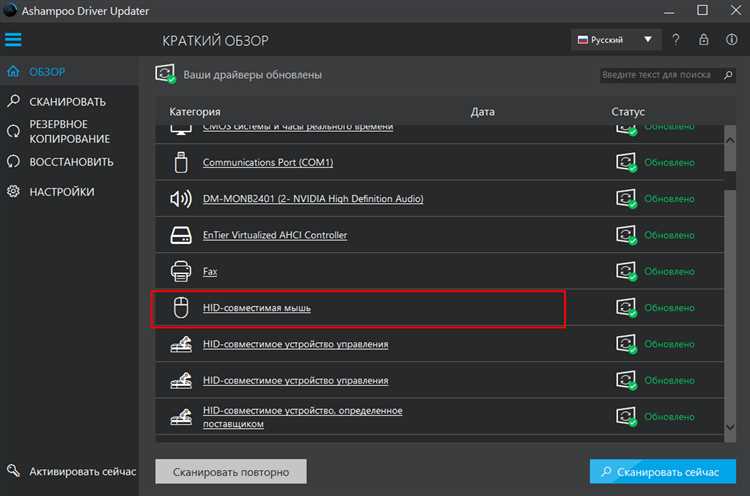Open Communications Port (COM1) driver link

[x=268, y=162]
